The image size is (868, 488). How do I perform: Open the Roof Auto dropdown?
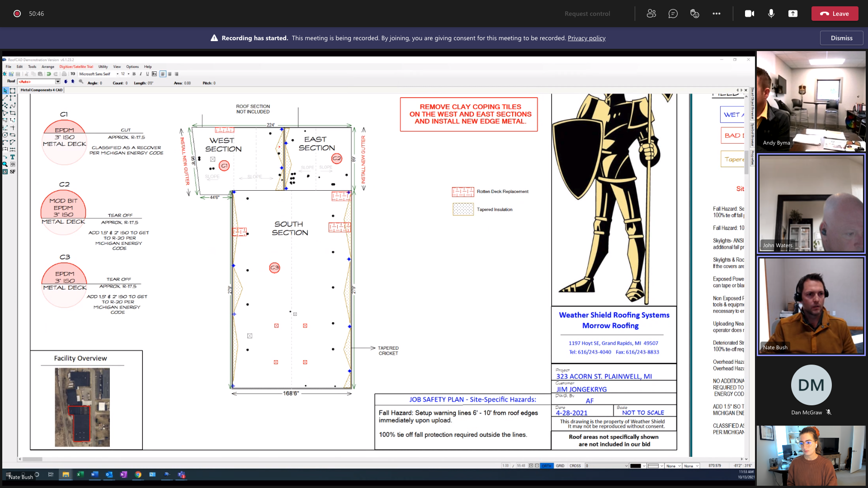(x=57, y=82)
